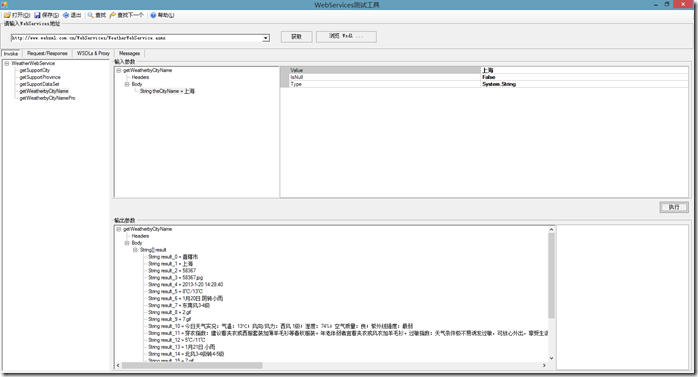The height and width of the screenshot is (377, 698).
Task: Click the vertical scrollbar thumb in output tree
Action: (x=552, y=276)
